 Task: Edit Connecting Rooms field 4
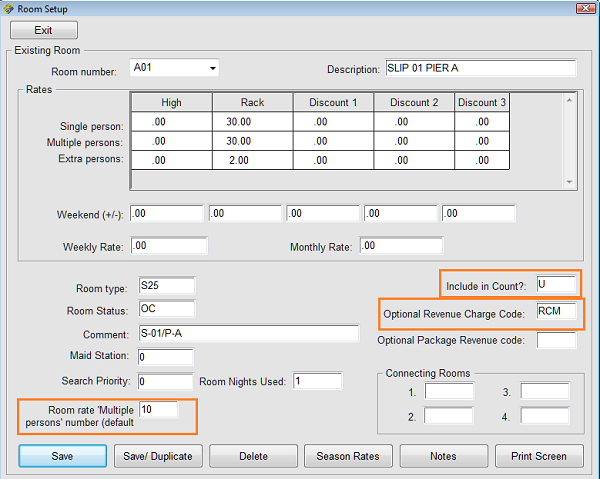coord(545,415)
